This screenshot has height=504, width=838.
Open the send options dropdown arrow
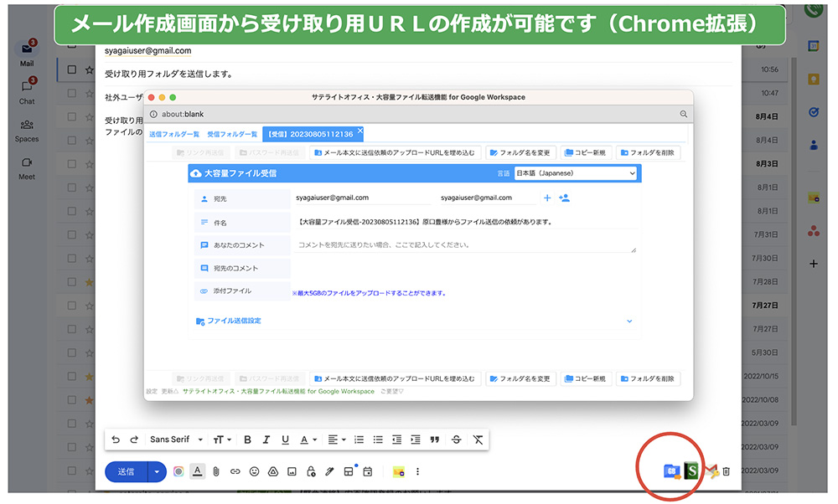157,471
